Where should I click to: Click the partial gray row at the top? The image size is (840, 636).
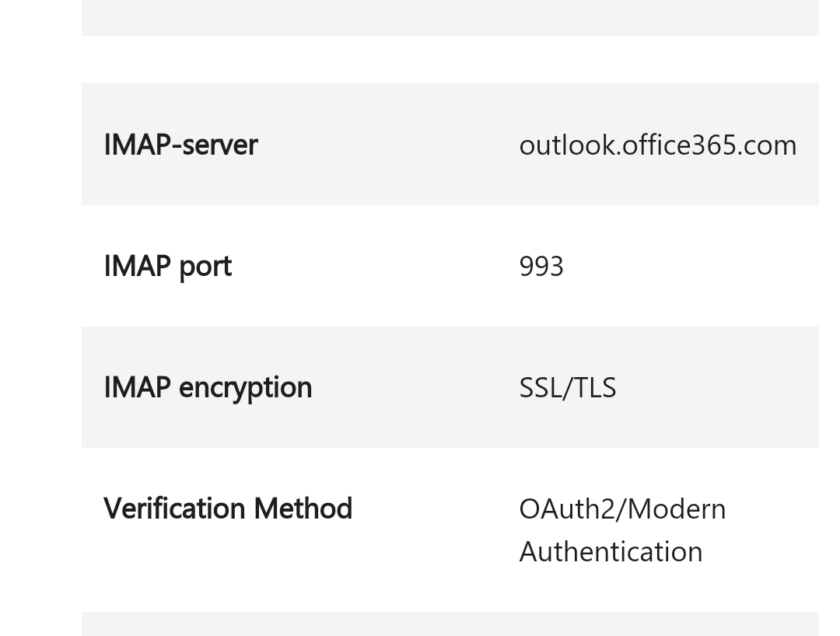tap(450, 17)
